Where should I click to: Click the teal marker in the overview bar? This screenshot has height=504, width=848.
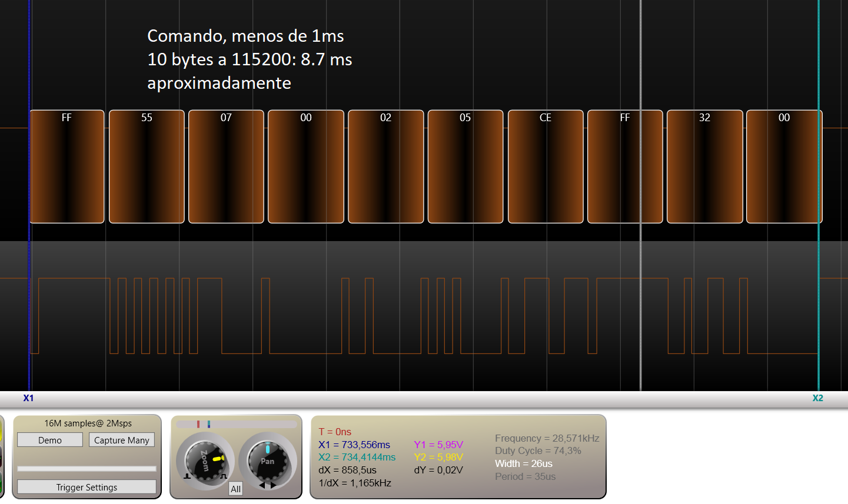(209, 424)
